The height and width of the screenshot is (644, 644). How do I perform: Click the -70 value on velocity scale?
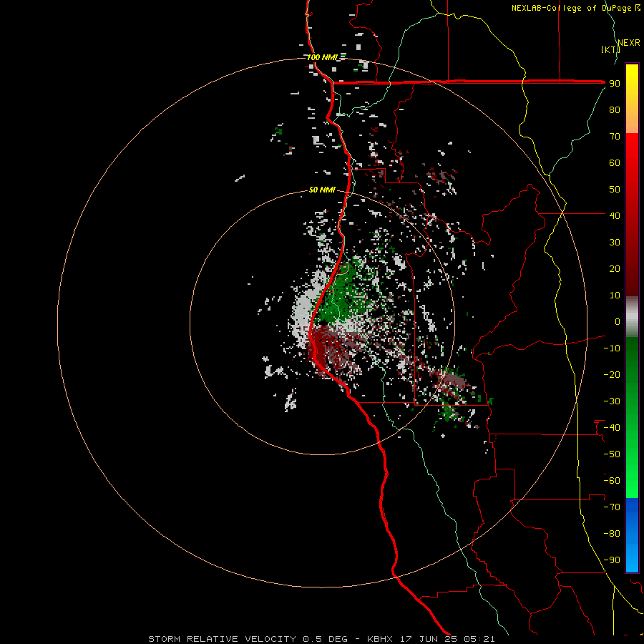(612, 507)
